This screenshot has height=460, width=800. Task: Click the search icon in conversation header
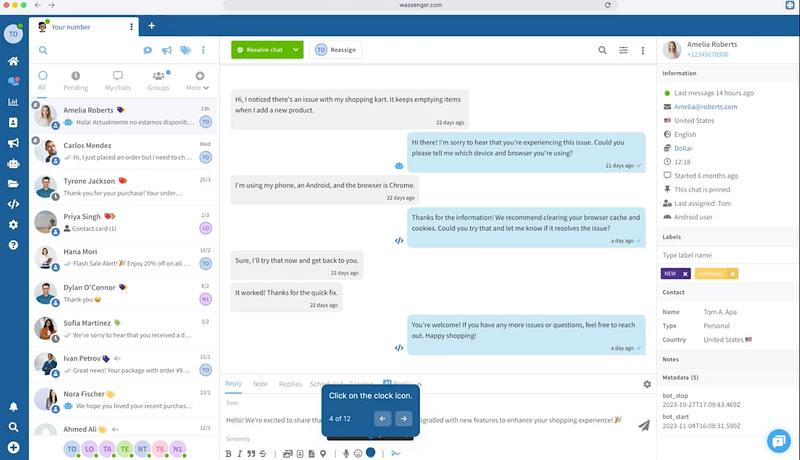602,50
